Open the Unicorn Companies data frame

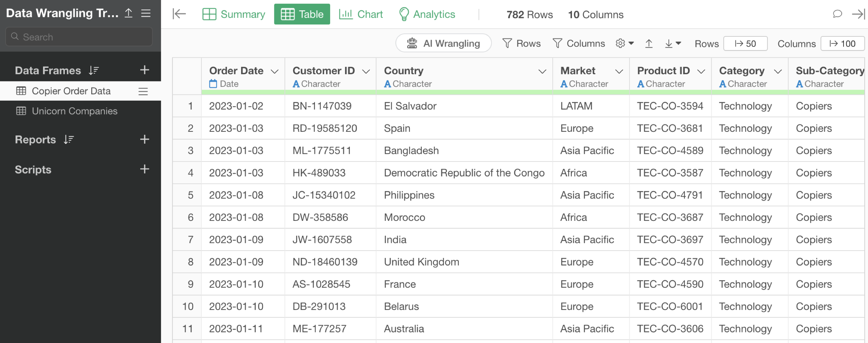point(74,111)
